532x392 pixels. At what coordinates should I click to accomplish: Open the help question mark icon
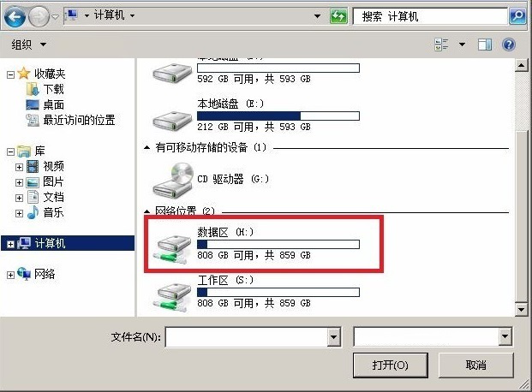click(509, 45)
